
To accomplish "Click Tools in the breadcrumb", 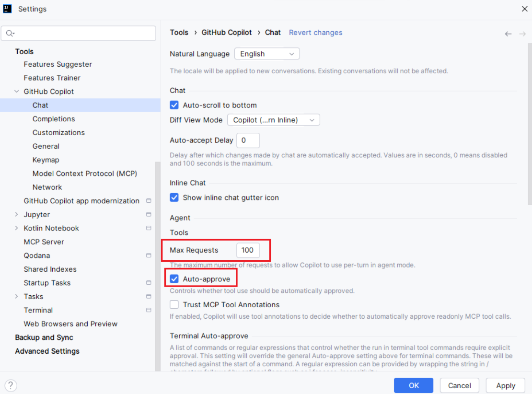I will coord(179,33).
